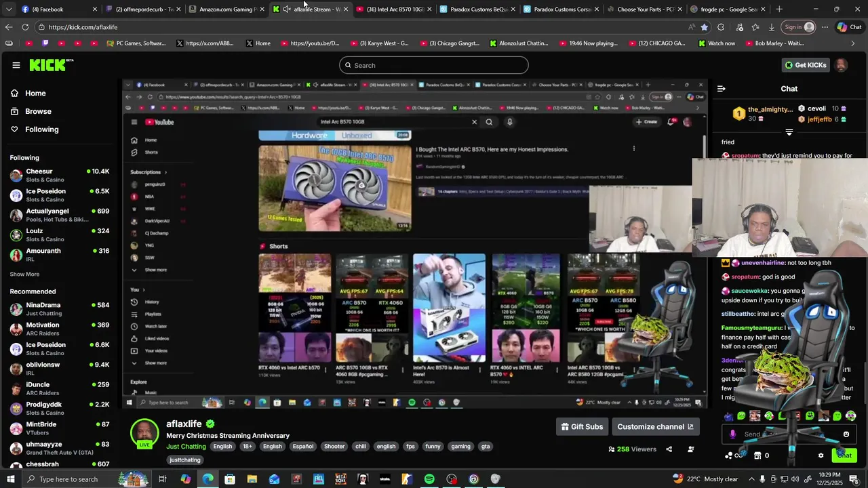The height and width of the screenshot is (488, 868).
Task: Click the Shooter stream tag
Action: point(334,447)
